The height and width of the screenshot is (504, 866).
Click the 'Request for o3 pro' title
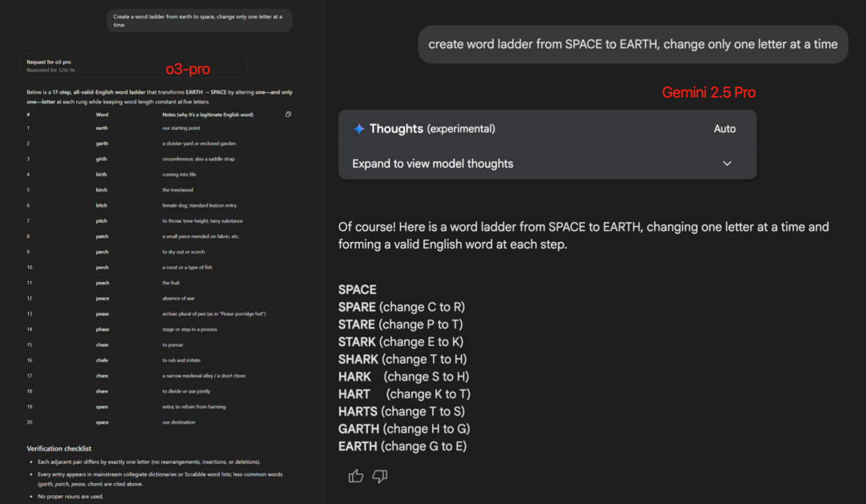point(49,62)
